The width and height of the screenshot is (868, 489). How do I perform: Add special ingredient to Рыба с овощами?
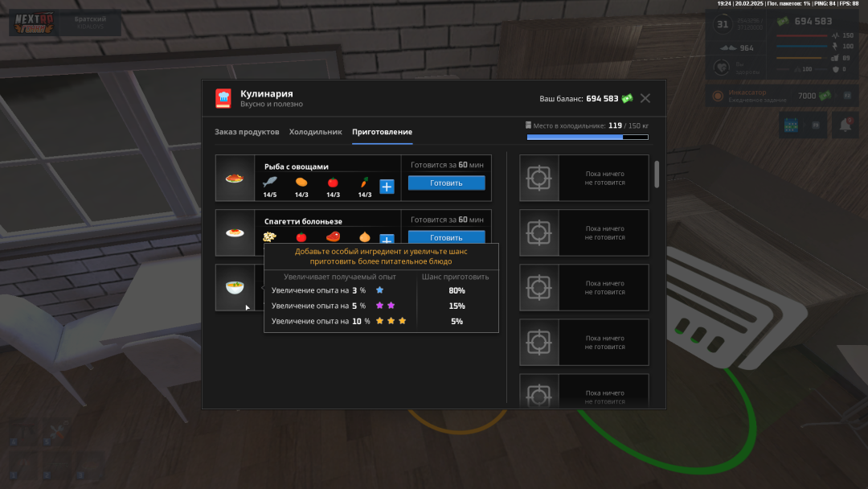387,187
